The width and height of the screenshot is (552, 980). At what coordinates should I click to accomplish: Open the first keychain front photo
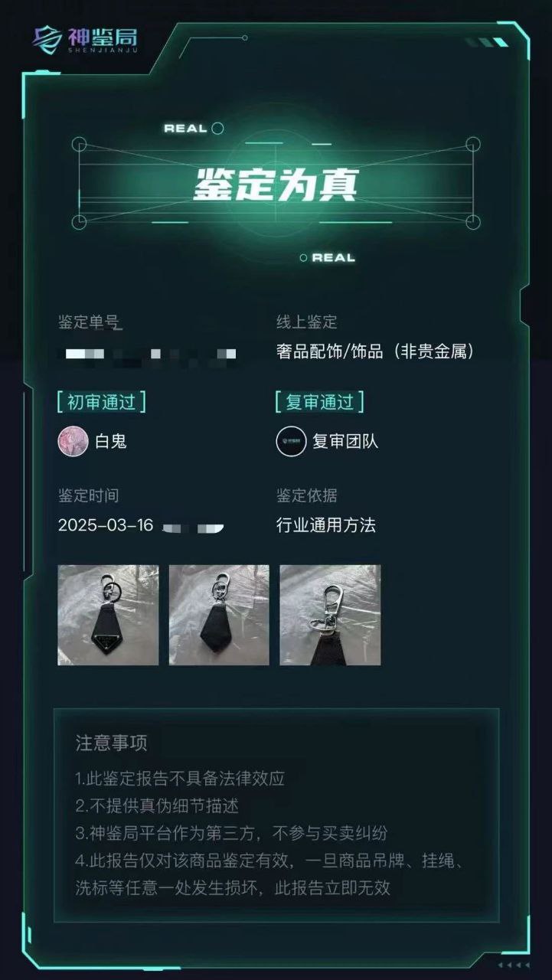click(x=108, y=615)
